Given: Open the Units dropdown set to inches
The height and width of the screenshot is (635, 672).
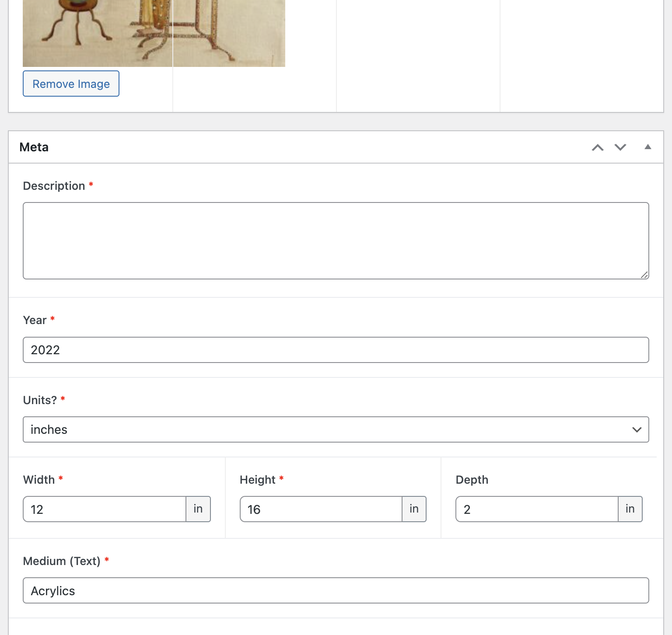Looking at the screenshot, I should [336, 429].
